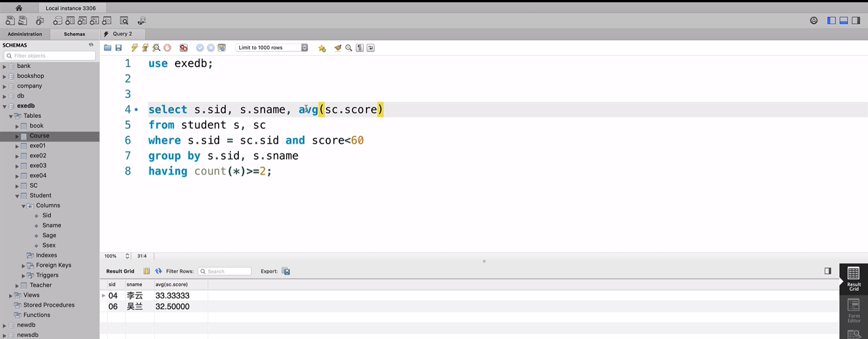
Task: Create a new view icon
Action: click(82, 21)
